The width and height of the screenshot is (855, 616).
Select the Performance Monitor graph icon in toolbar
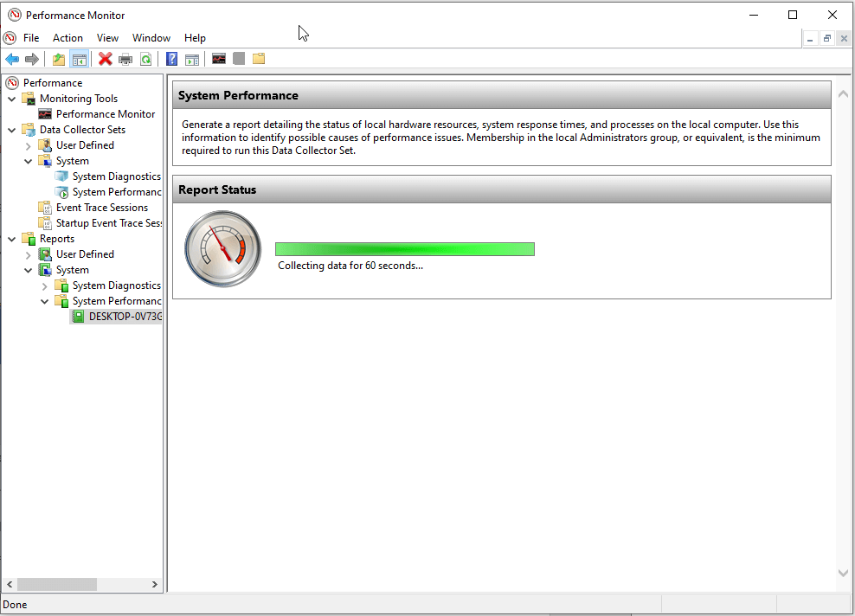(219, 58)
